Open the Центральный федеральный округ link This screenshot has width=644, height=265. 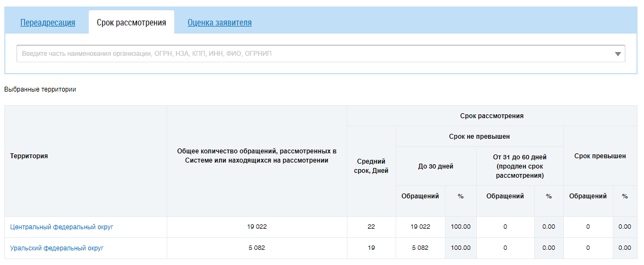pyautogui.click(x=62, y=227)
